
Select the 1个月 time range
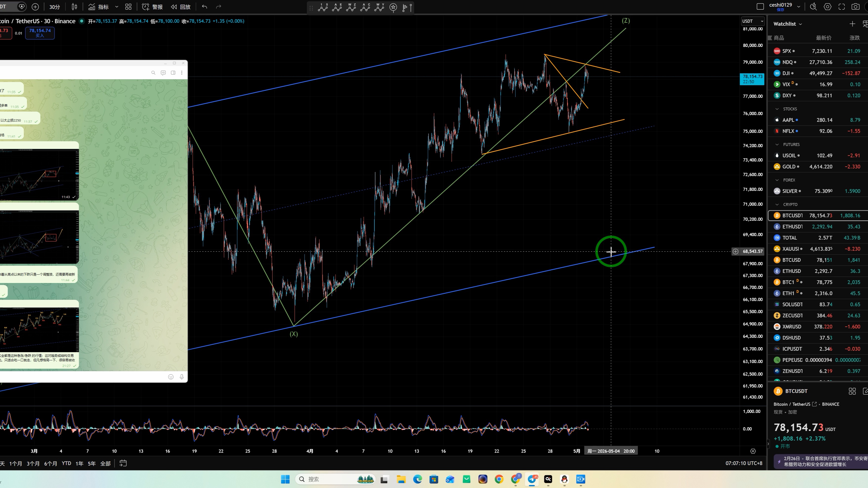[x=16, y=463]
